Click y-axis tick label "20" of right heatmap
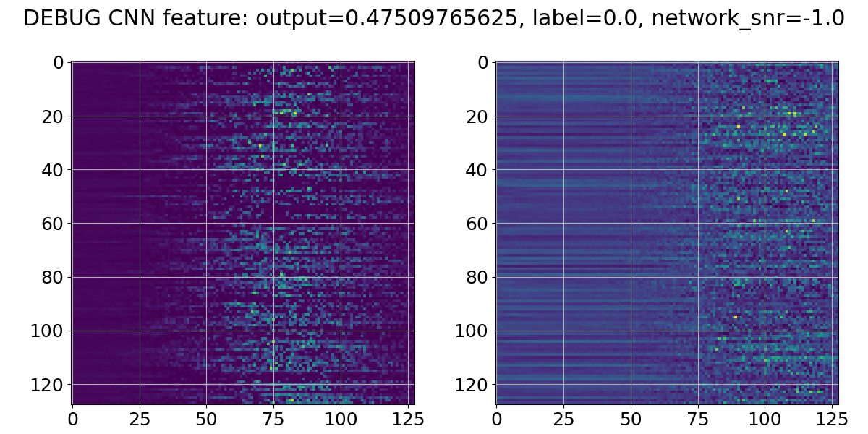Viewport: 868px width, 434px height. point(477,116)
